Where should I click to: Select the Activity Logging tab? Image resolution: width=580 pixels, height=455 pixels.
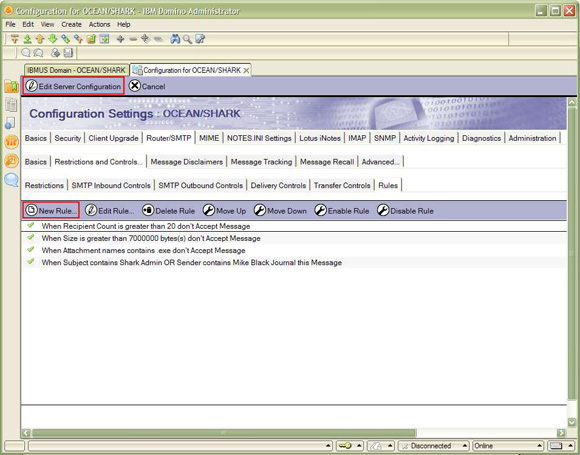[x=429, y=138]
